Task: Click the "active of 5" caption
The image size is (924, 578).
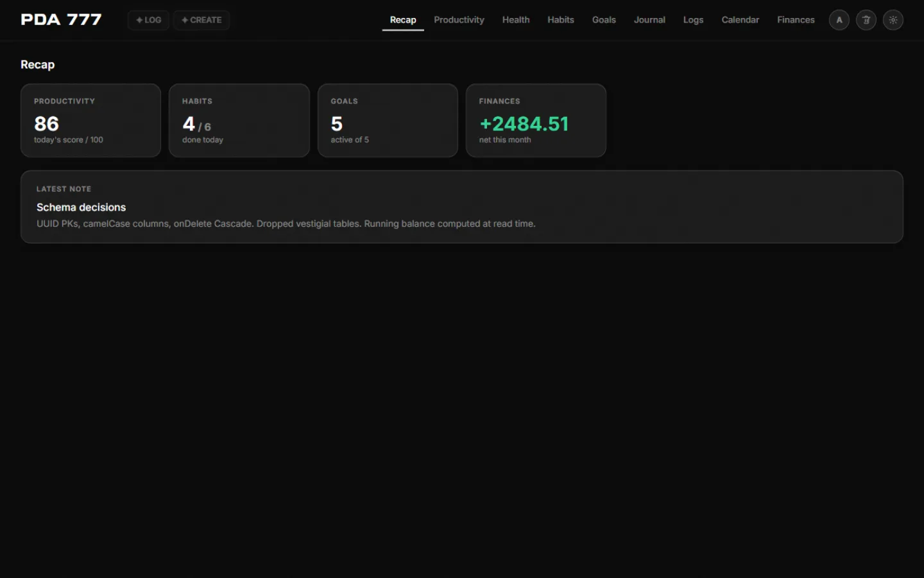Action: (x=350, y=140)
